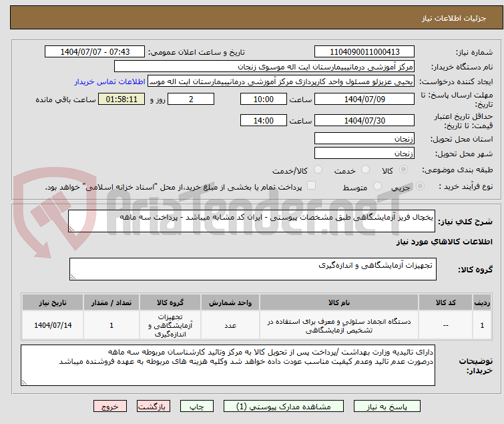Click the remaining days field showing 2

191,99
